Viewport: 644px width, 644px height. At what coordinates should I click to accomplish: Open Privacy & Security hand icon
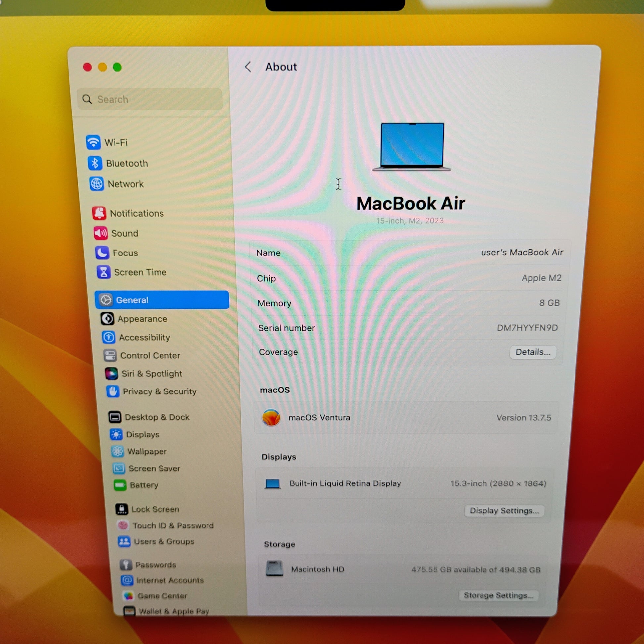tap(113, 391)
